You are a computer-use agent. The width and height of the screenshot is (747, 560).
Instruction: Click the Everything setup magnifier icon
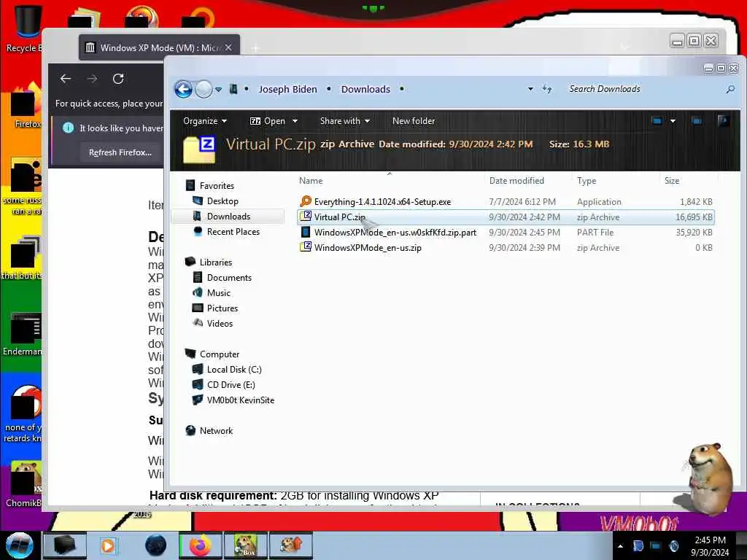point(306,201)
